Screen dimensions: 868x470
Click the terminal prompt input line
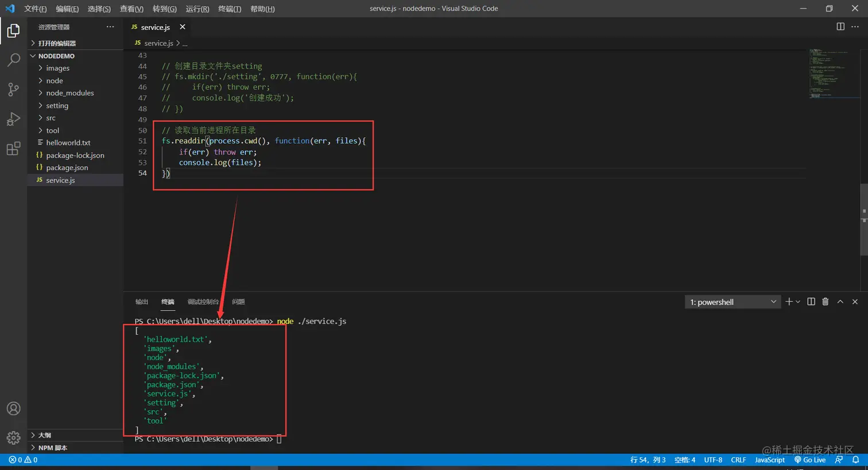coord(208,439)
